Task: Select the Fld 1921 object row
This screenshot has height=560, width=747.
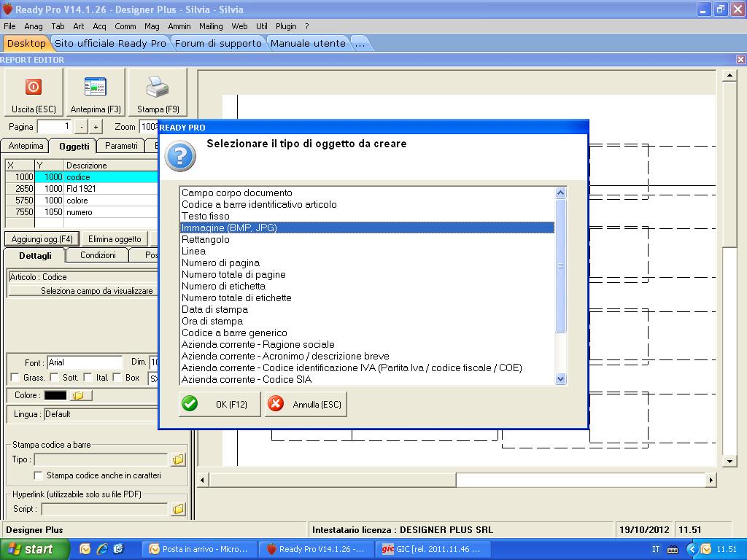Action: point(82,189)
